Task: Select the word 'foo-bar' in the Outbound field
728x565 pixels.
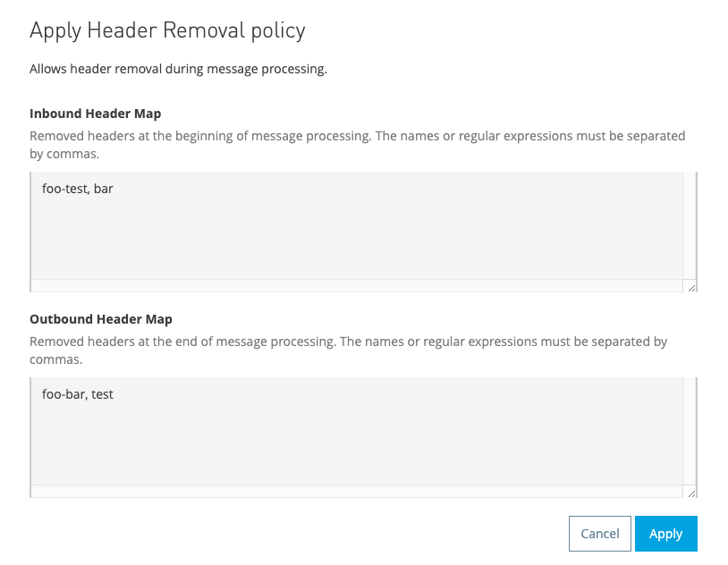Action: (x=61, y=394)
